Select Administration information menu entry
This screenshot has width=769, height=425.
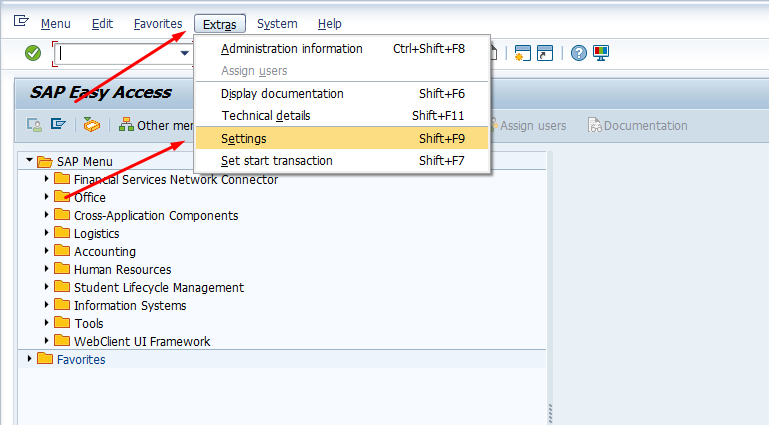pos(342,49)
